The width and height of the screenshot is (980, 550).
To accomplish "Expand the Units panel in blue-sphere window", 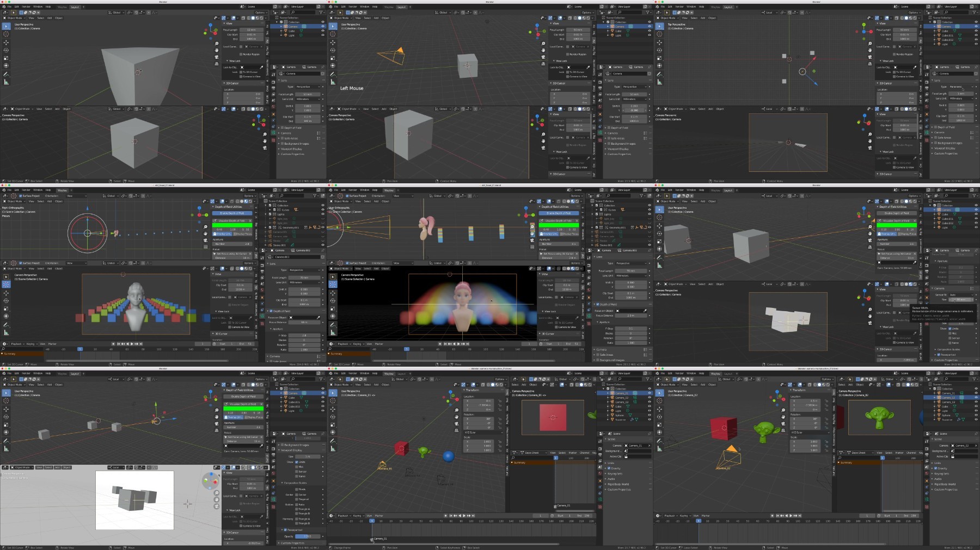I will tap(611, 463).
